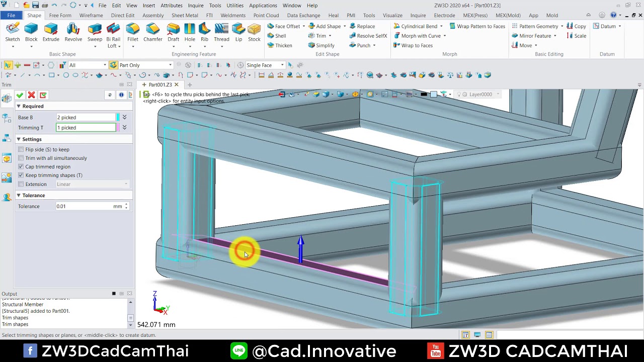Click the Rib tool
Image resolution: width=644 pixels, height=362 pixels.
coord(204,32)
